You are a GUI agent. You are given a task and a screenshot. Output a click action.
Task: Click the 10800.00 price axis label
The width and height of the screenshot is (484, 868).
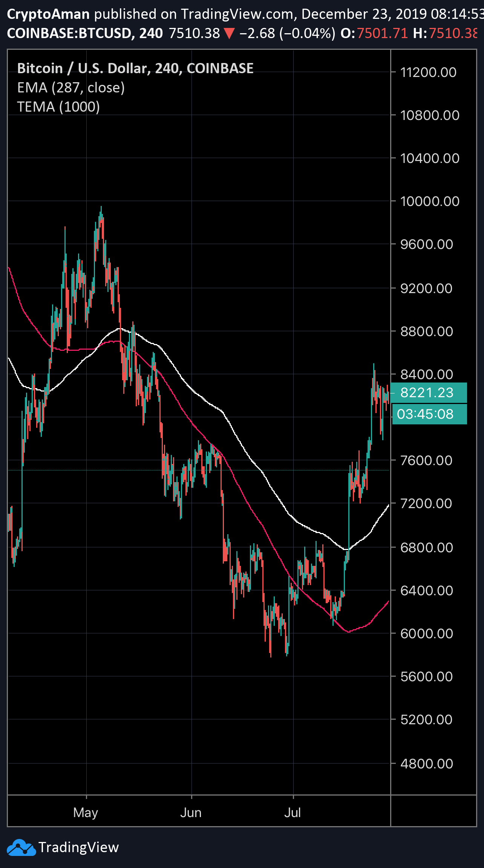[430, 115]
